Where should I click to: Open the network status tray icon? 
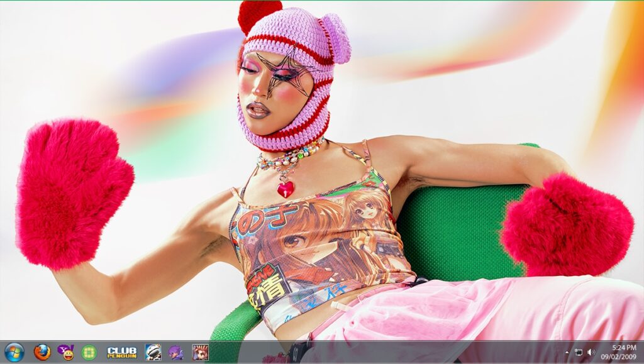pyautogui.click(x=579, y=352)
